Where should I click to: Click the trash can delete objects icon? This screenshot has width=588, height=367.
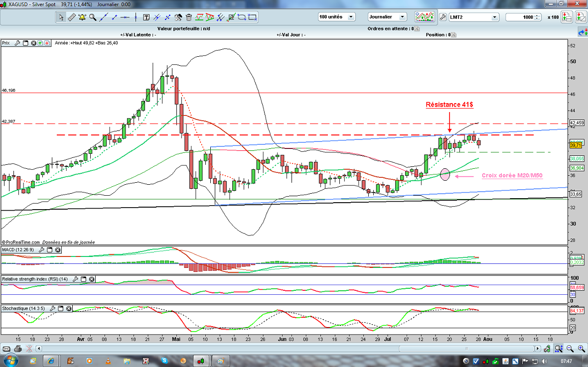click(x=188, y=17)
